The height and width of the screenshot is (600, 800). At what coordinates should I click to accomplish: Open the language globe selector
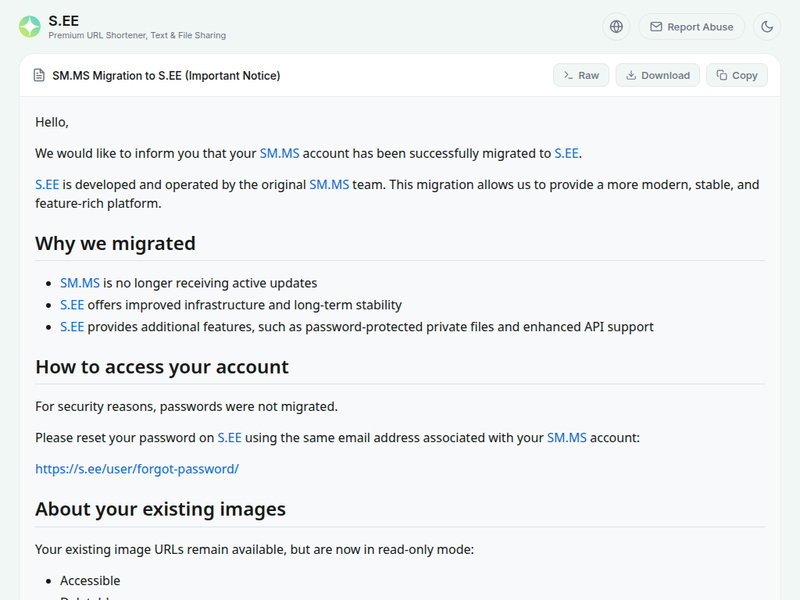(616, 27)
